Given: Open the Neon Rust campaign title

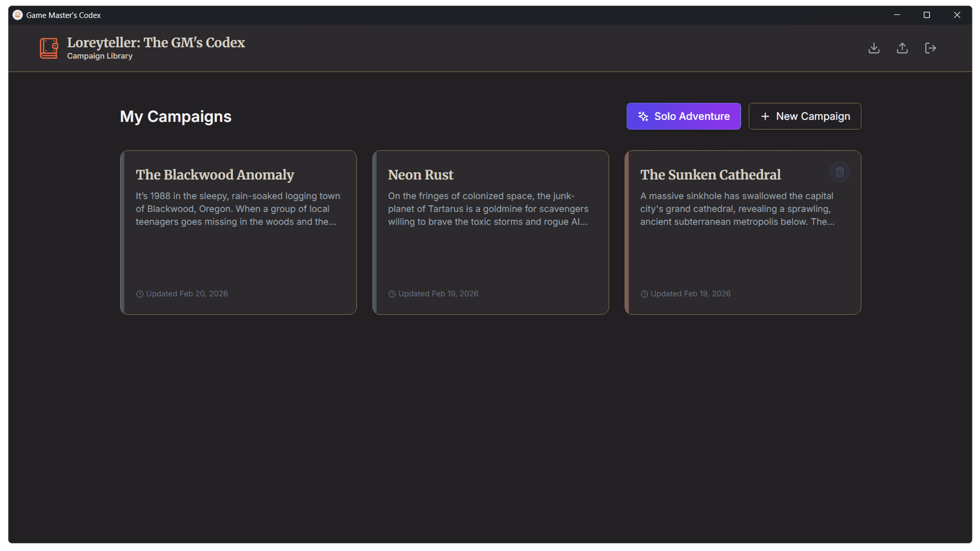Looking at the screenshot, I should coord(420,175).
